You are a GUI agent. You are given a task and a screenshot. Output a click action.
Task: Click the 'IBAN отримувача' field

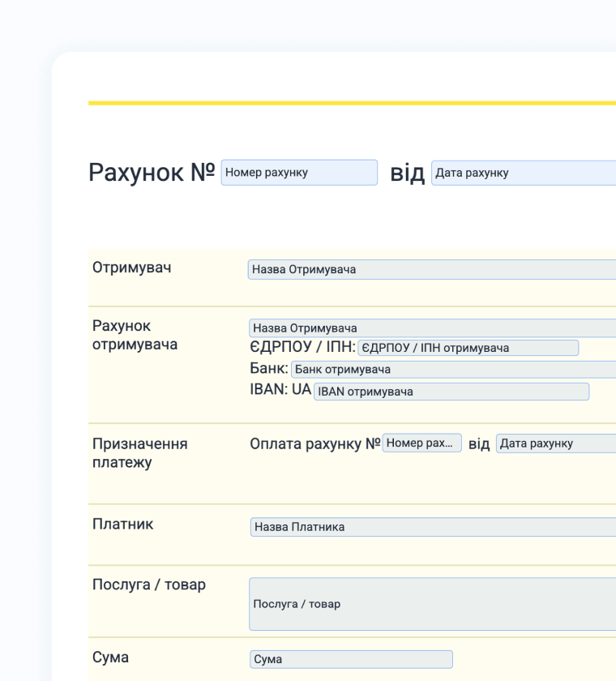[451, 392]
